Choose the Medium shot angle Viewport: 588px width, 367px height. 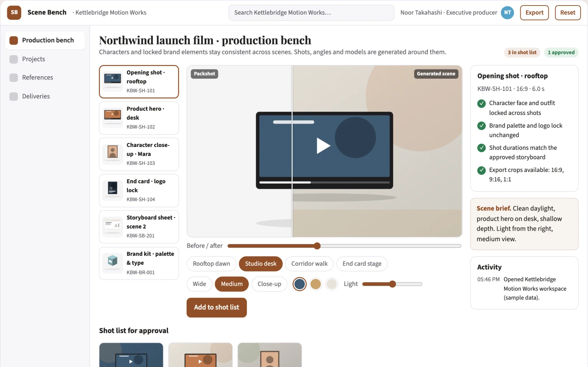[x=232, y=284]
